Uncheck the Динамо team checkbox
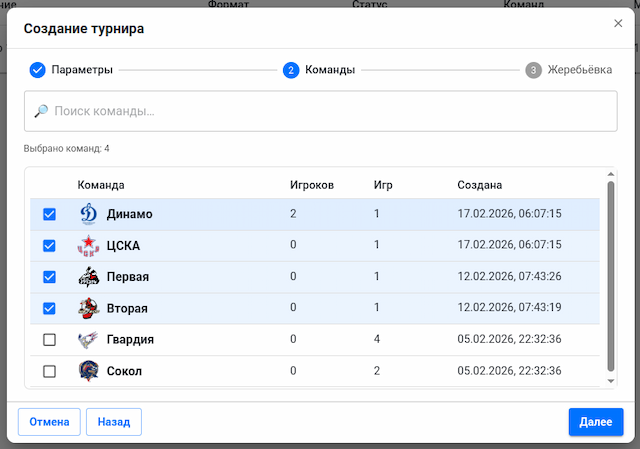 click(50, 214)
